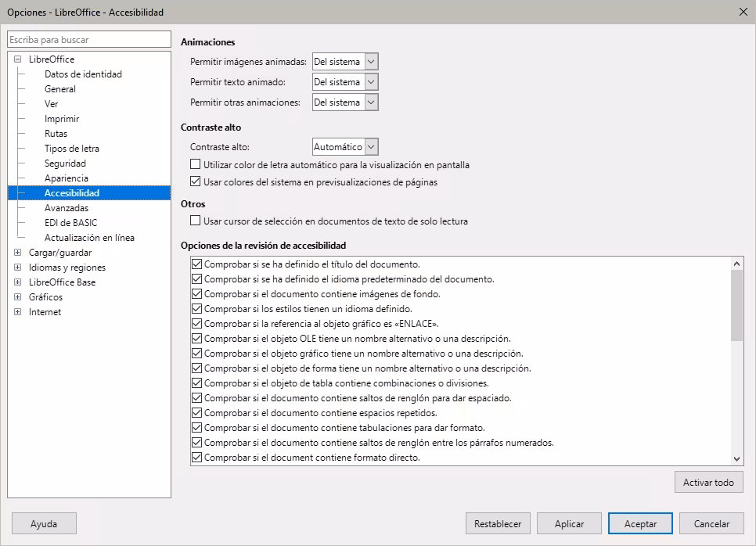The image size is (756, 546).
Task: Uncheck shape object alternative name check
Action: point(196,368)
